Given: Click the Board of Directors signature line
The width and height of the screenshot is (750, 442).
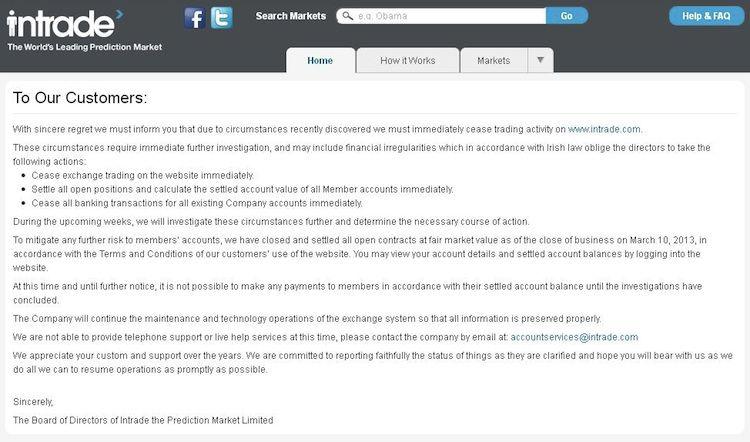Looking at the screenshot, I should tap(143, 420).
